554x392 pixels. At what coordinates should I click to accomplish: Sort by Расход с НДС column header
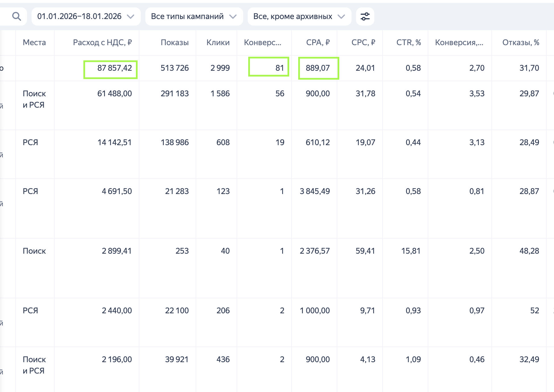point(102,43)
